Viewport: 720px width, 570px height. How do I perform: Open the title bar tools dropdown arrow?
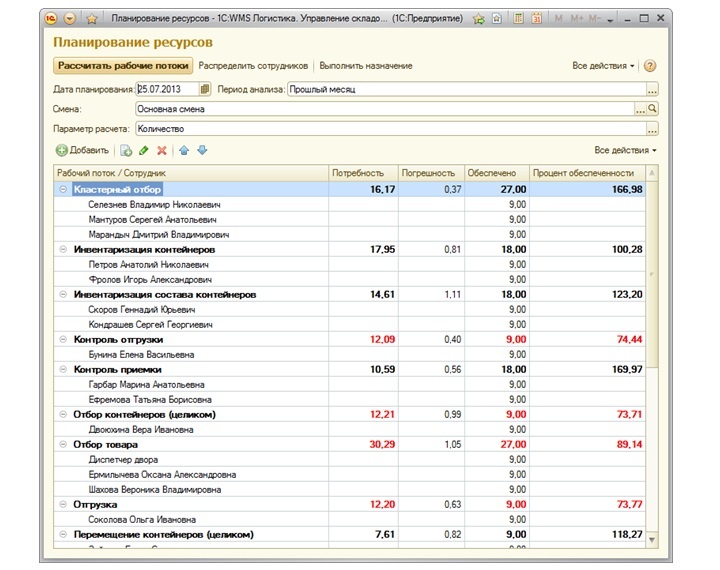click(610, 20)
